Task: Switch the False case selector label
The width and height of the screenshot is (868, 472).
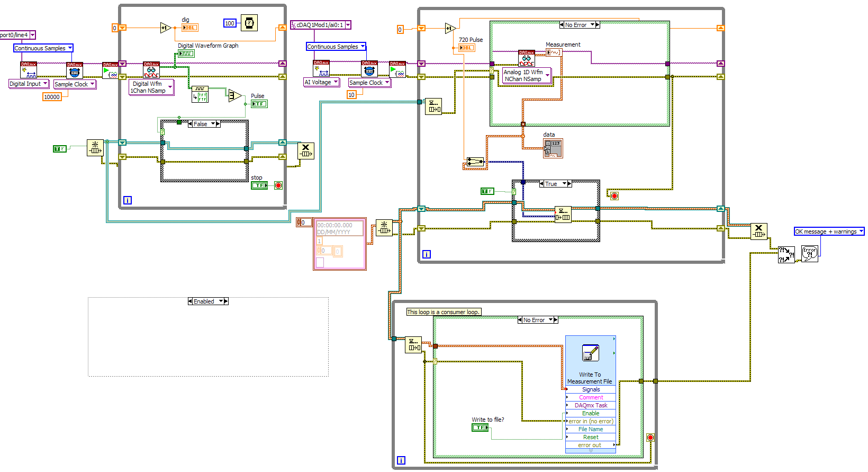Action: [x=204, y=124]
